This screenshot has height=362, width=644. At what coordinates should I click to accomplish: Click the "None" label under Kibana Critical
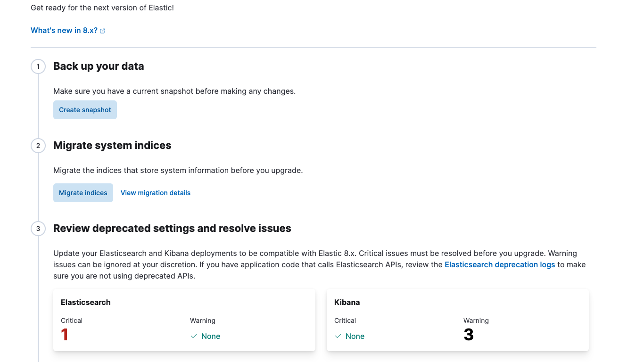[x=355, y=336]
